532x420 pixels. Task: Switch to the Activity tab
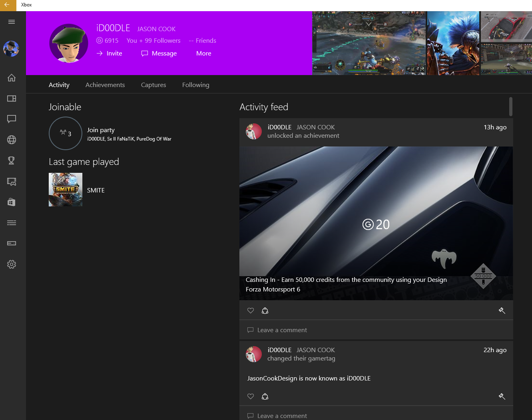click(59, 85)
